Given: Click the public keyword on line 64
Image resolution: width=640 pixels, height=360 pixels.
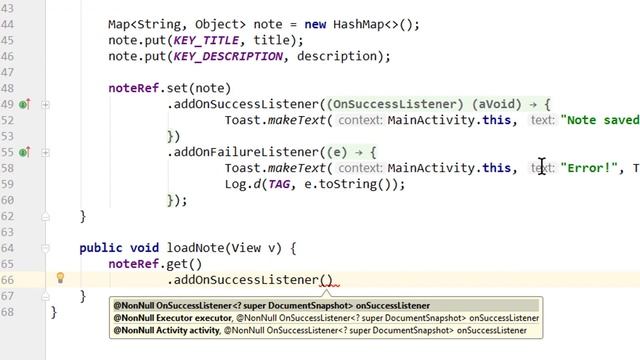Looking at the screenshot, I should pyautogui.click(x=101, y=248).
